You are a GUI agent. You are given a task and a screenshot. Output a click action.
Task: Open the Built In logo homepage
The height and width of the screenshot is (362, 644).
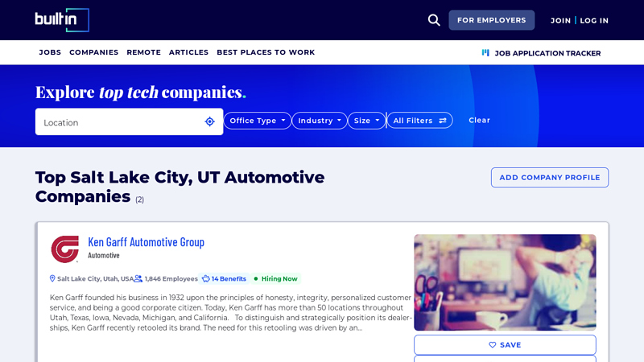(x=62, y=19)
